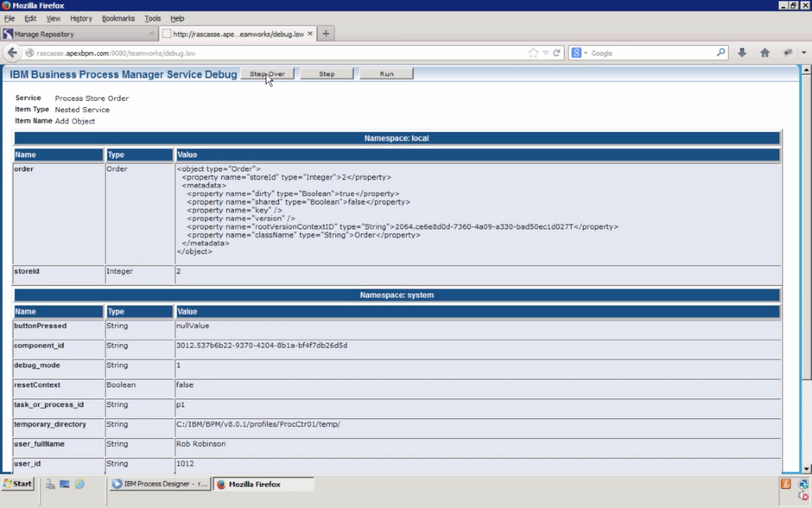Open the downloads arrow icon
Image resolution: width=812 pixels, height=508 pixels.
tap(742, 53)
